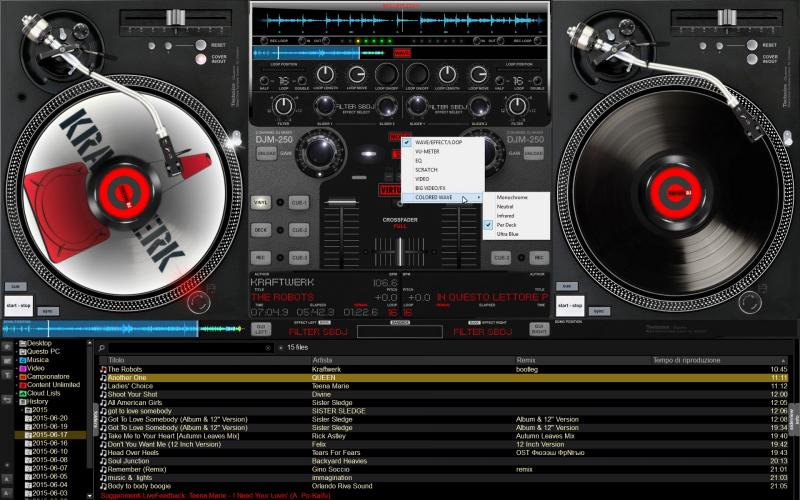Open the Musica folder
The image size is (800, 500).
(37, 360)
